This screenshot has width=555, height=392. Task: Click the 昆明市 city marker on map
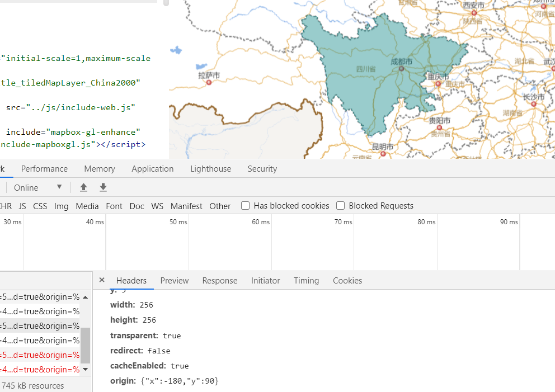point(383,154)
